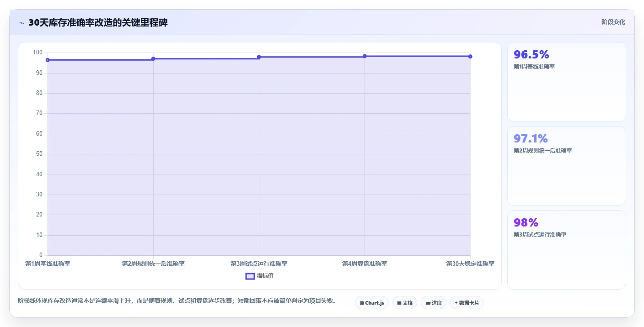The width and height of the screenshot is (644, 327).
Task: Open the 98% 第3周试点运行准确率 card
Action: [567, 250]
